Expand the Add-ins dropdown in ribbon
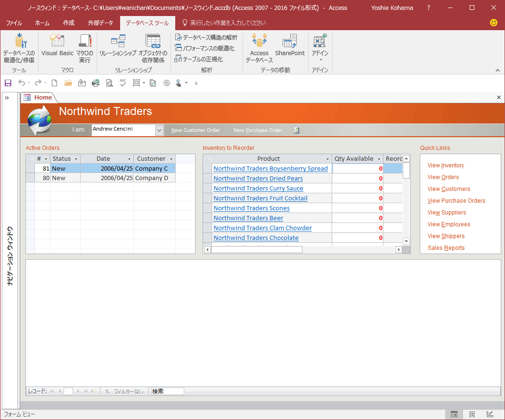This screenshot has width=505, height=420. pos(320,59)
